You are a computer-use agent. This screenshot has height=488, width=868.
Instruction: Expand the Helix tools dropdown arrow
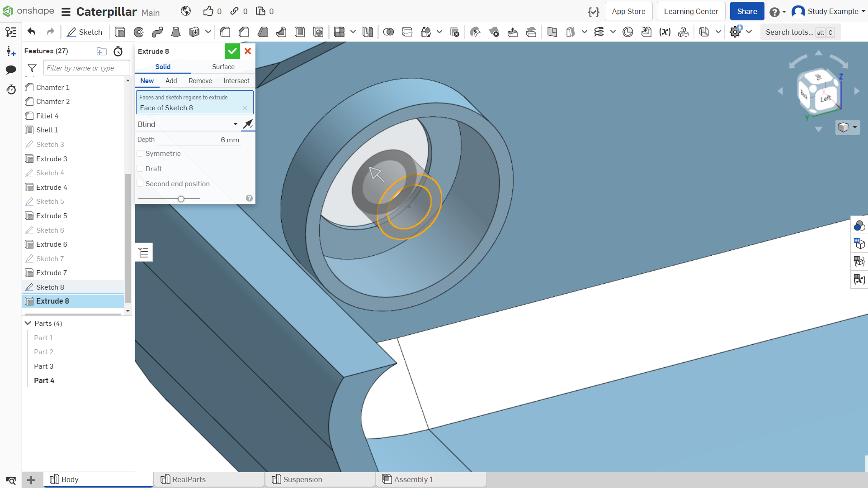coord(613,32)
